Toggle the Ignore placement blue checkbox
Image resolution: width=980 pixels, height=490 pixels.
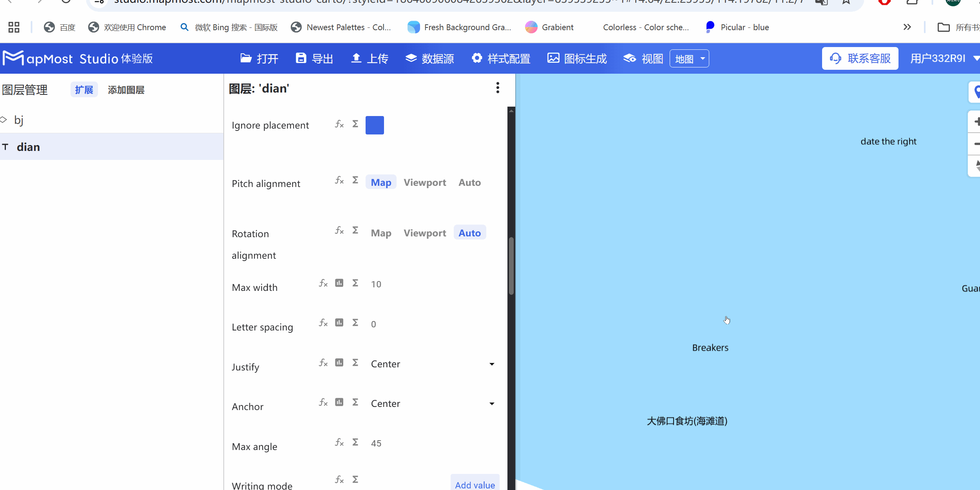375,125
